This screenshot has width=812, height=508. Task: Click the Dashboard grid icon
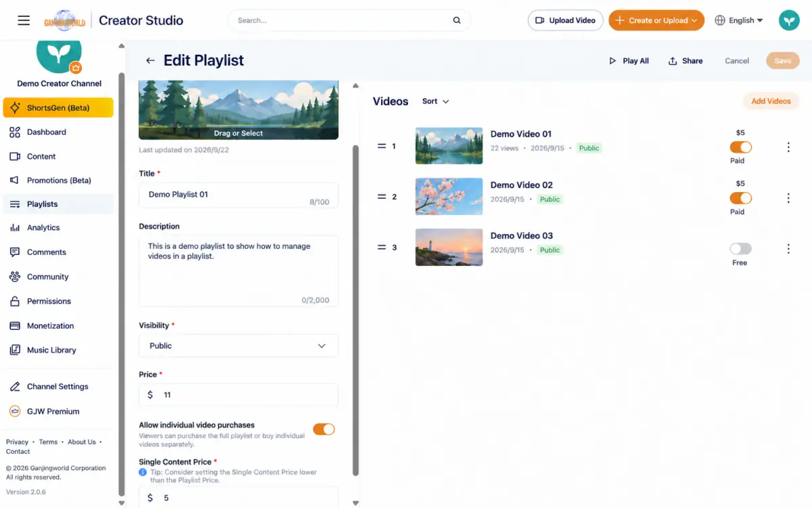[x=15, y=132]
